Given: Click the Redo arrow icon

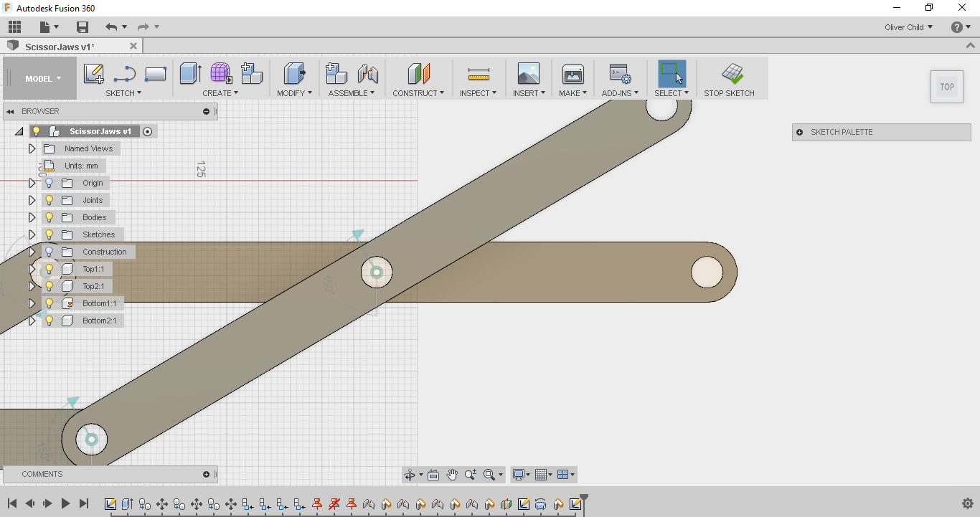Looking at the screenshot, I should (142, 27).
